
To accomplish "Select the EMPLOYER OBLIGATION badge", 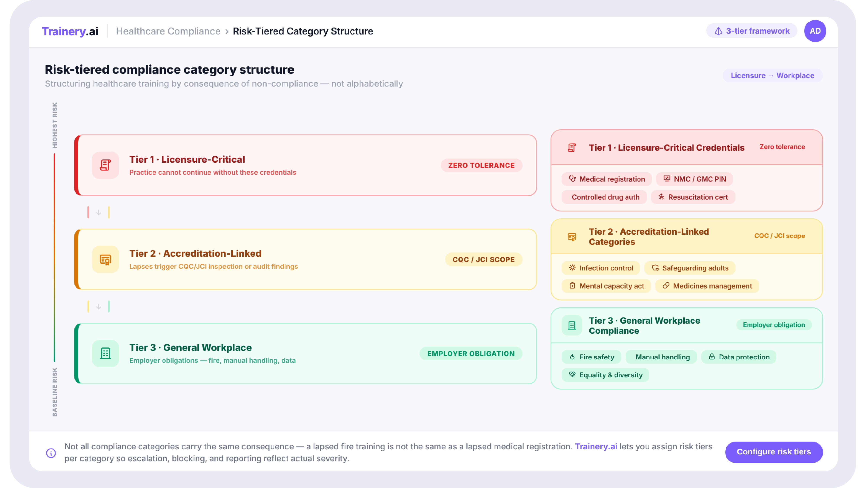I will tap(471, 354).
